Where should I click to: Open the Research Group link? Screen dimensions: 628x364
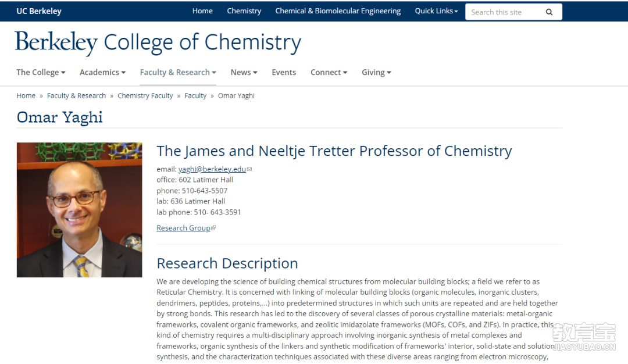pos(183,228)
